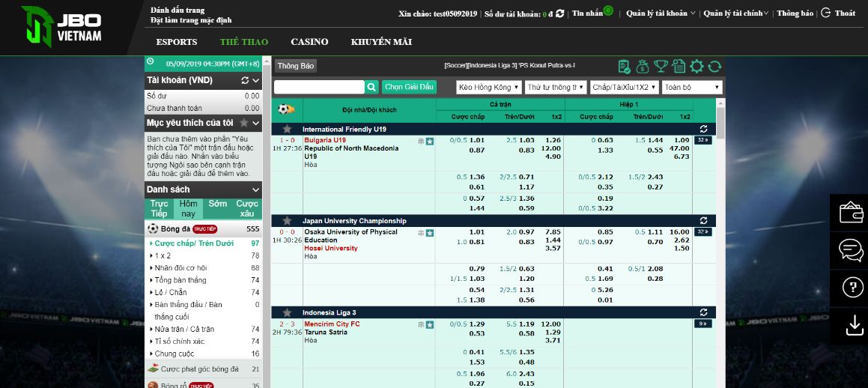Refresh the account balance in top bar

point(560,13)
